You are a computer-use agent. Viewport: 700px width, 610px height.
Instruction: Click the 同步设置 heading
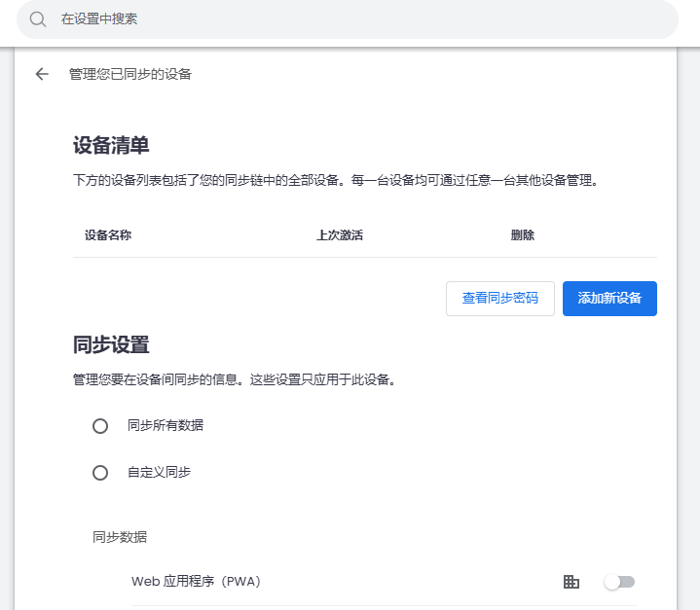111,345
